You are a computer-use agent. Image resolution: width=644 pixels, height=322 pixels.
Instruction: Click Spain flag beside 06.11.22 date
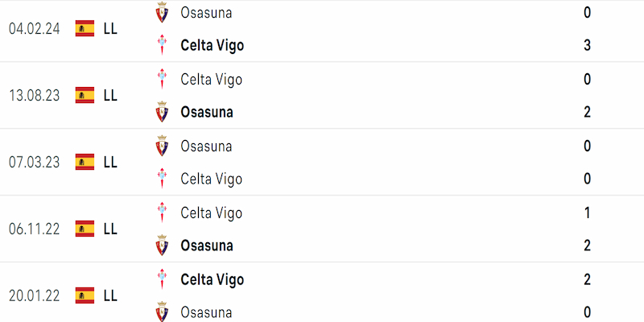coord(85,229)
